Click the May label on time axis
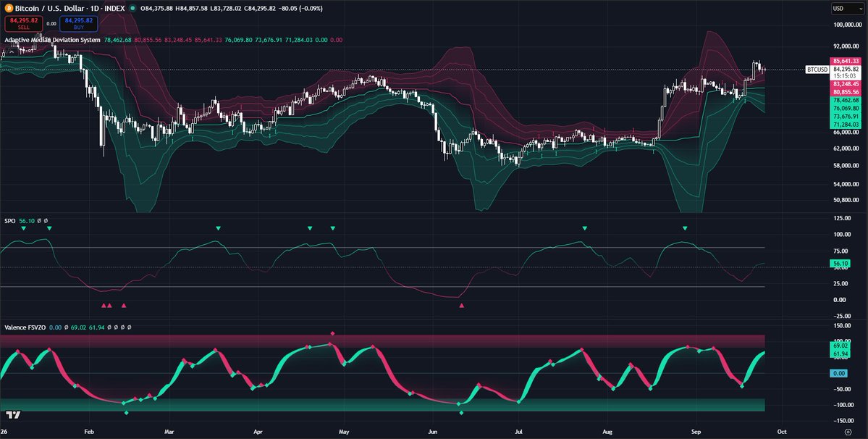The width and height of the screenshot is (868, 439). tap(344, 431)
